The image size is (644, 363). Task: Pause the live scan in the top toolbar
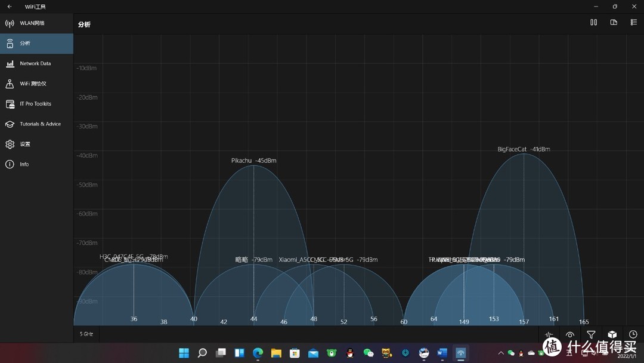coord(593,23)
